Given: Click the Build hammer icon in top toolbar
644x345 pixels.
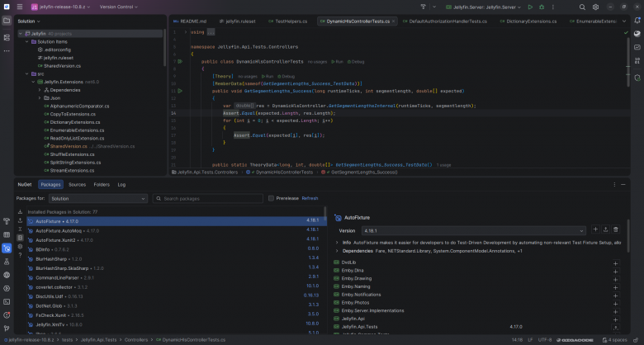Looking at the screenshot, I should point(424,7).
